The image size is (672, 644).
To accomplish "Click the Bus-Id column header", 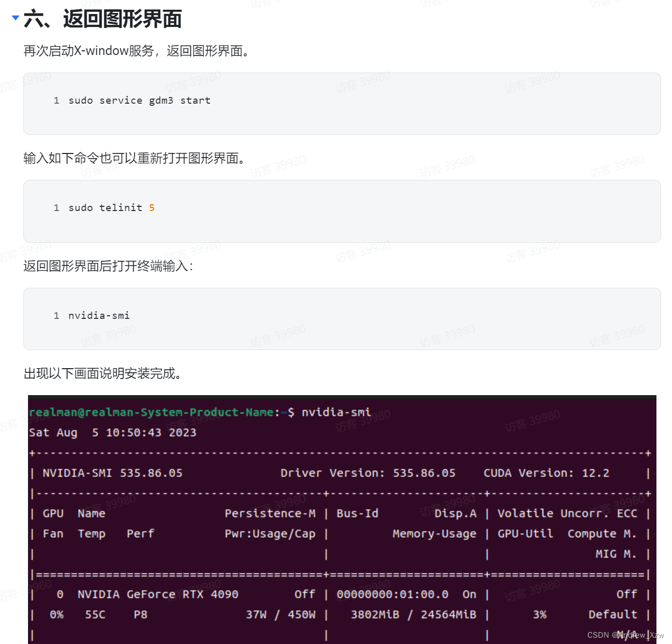I will pos(357,513).
